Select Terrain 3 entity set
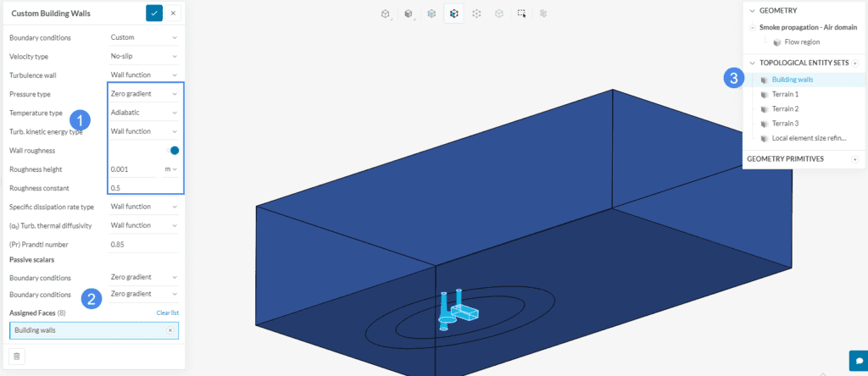This screenshot has width=868, height=376. 786,124
